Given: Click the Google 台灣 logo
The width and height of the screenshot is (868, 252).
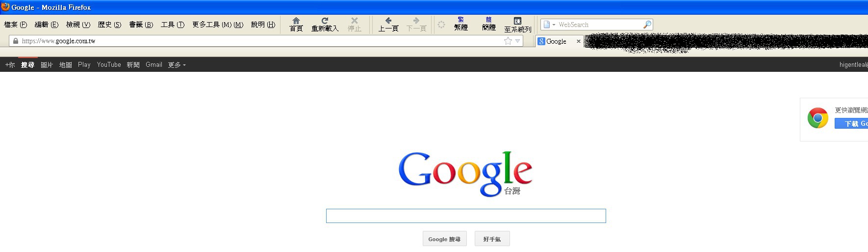Looking at the screenshot, I should click(465, 174).
